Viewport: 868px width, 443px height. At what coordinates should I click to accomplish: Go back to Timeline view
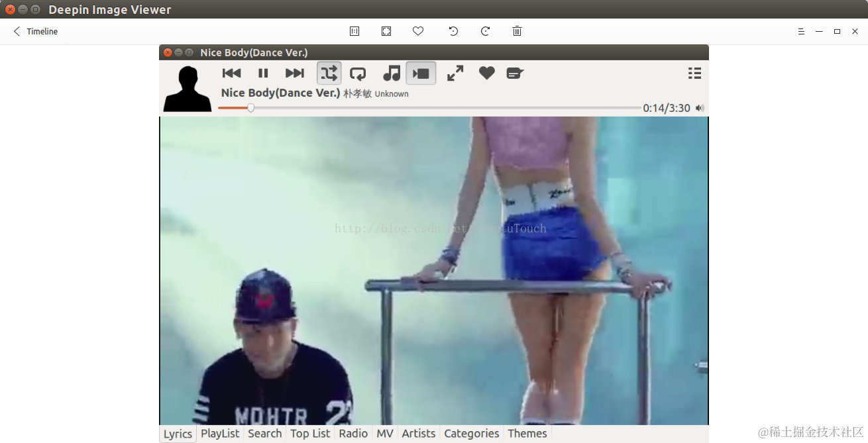click(35, 31)
